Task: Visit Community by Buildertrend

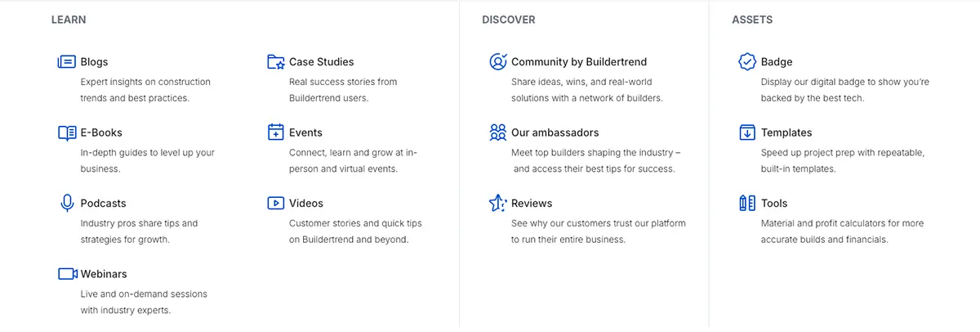Action: click(x=578, y=62)
